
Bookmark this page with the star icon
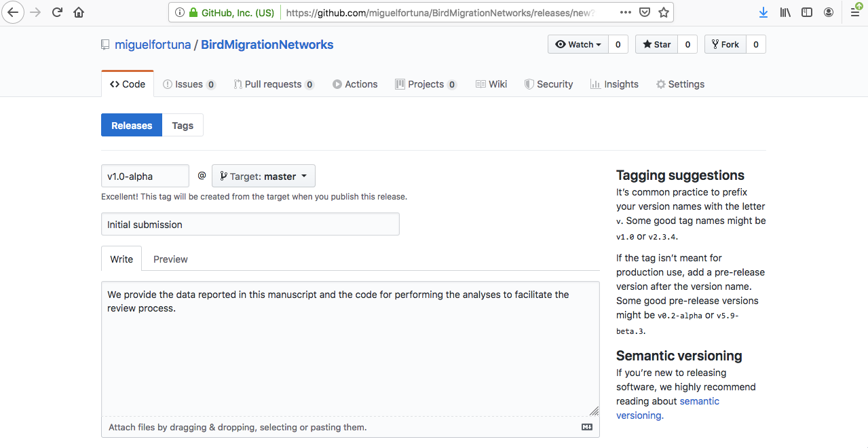(664, 12)
